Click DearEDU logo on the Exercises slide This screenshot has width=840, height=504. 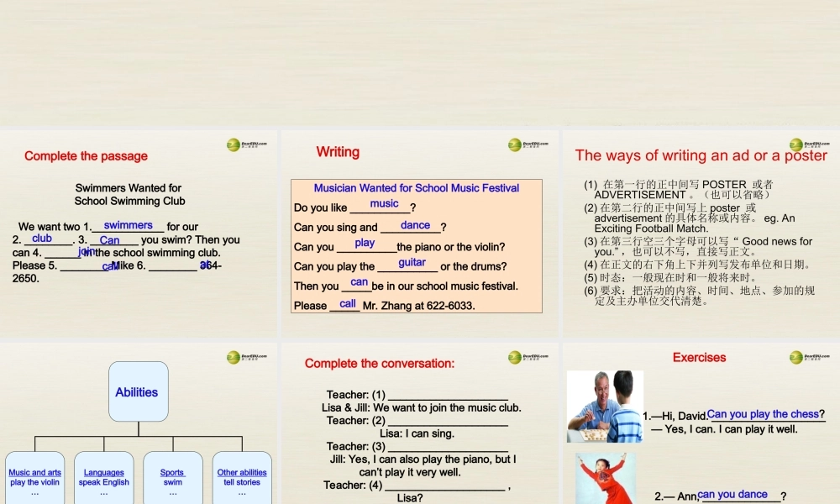pos(809,357)
